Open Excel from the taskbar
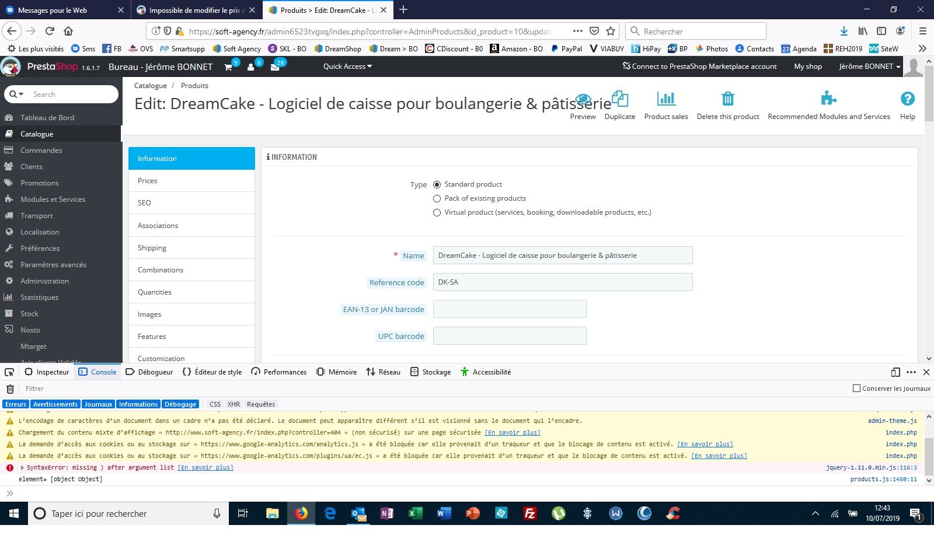 click(x=415, y=513)
